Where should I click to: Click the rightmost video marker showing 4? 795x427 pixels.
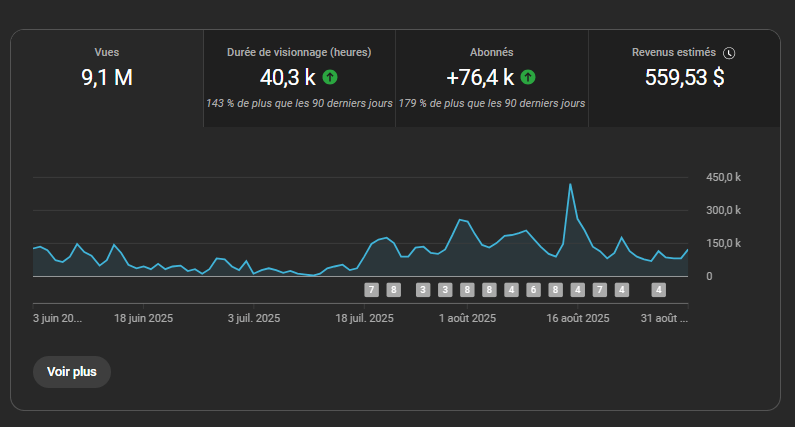(x=658, y=290)
